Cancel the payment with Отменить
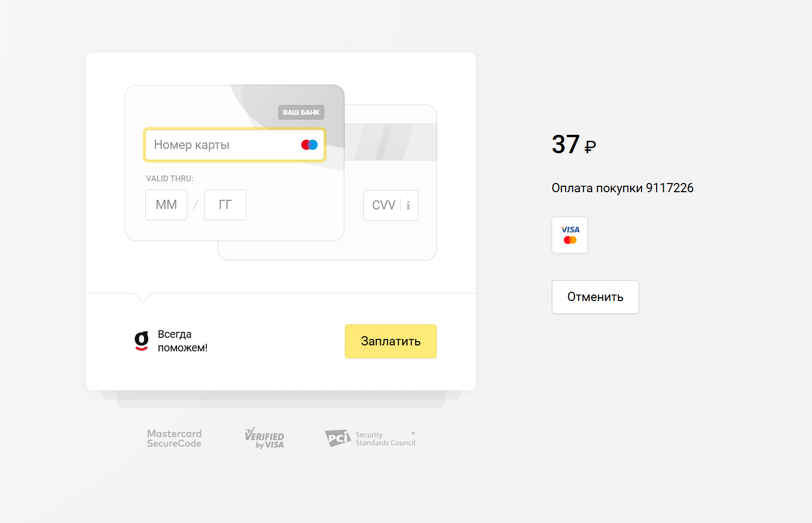 point(595,297)
